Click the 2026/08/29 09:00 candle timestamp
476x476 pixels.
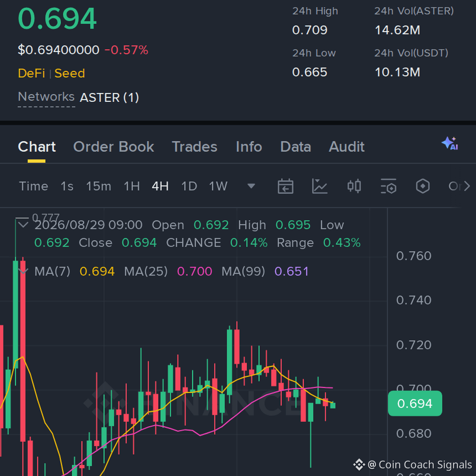[88, 225]
